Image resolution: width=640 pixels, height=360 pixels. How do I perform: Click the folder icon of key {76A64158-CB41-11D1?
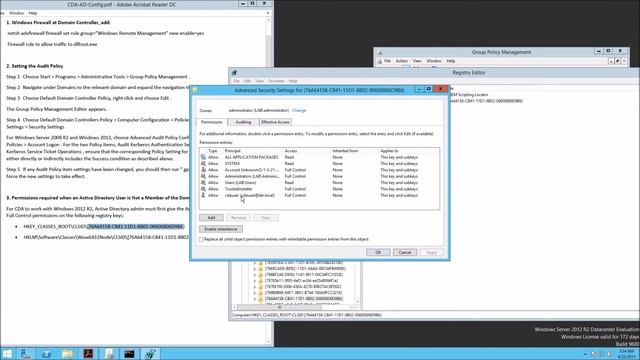[x=260, y=299]
